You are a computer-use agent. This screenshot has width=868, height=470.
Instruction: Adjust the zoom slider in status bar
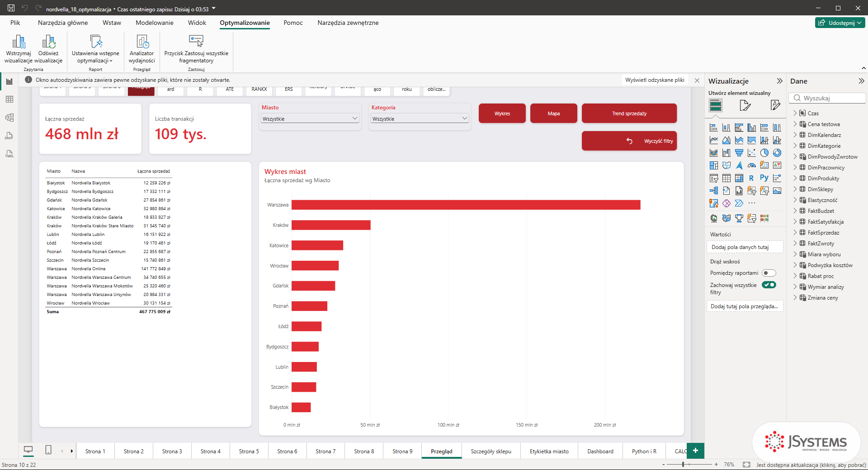(x=683, y=464)
